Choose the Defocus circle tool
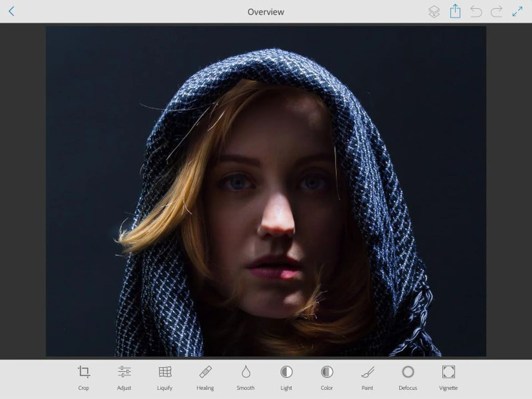Image resolution: width=532 pixels, height=399 pixels. 408,372
